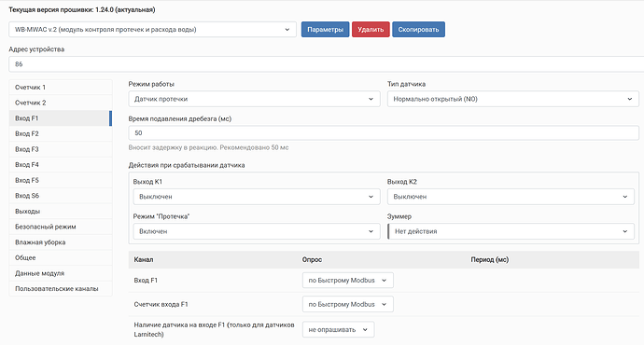
Task: Open the Влажная уборка section
Action: click(x=61, y=242)
